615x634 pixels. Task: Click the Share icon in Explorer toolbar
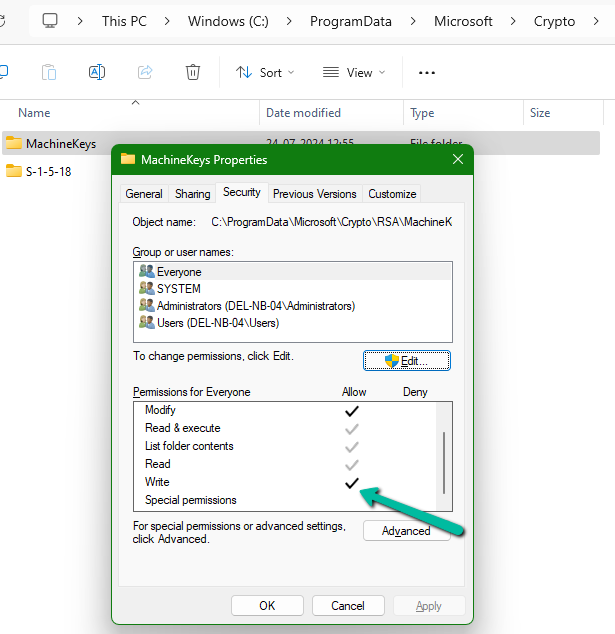click(x=145, y=72)
